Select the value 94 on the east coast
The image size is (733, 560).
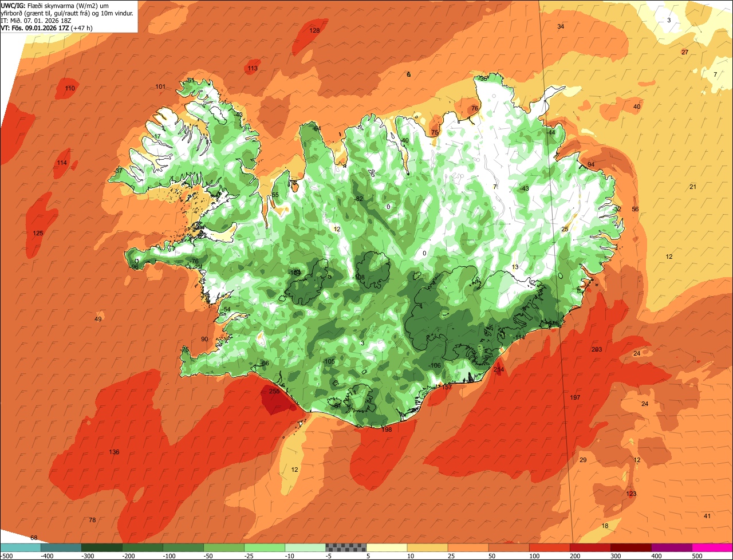[591, 165]
